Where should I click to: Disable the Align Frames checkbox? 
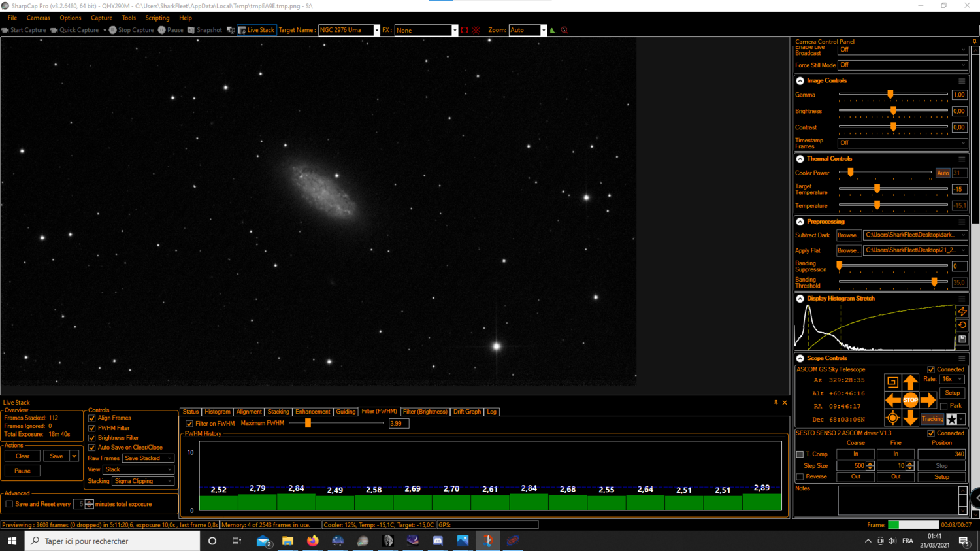point(91,418)
